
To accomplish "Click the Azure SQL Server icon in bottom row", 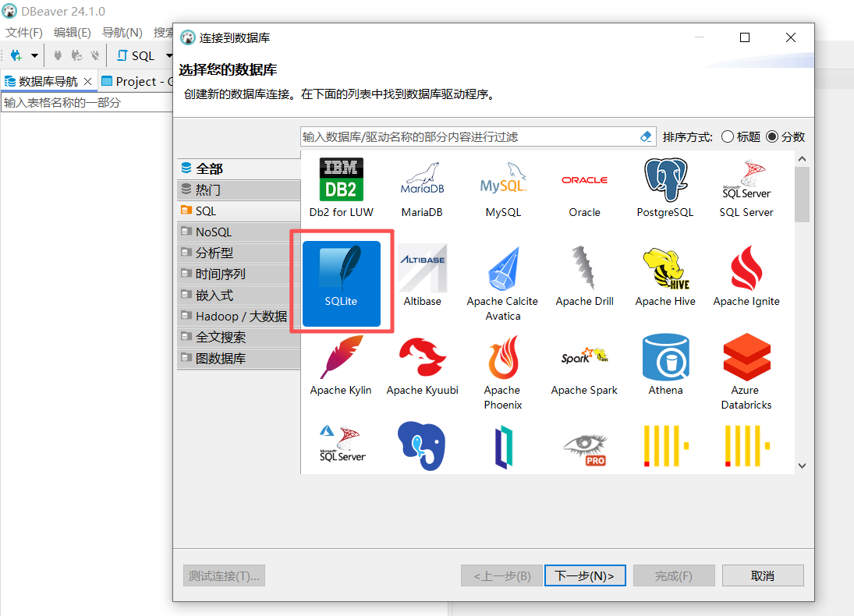I will pyautogui.click(x=342, y=444).
